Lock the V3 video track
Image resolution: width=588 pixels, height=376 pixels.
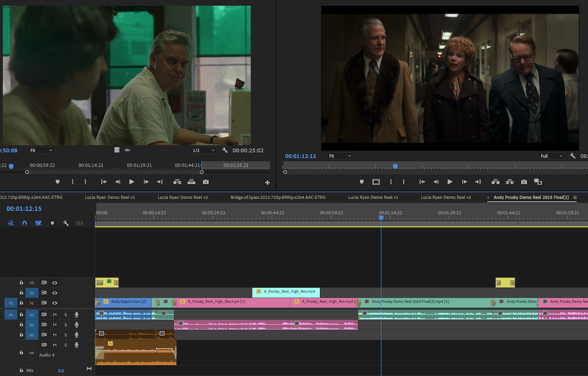pyautogui.click(x=21, y=283)
